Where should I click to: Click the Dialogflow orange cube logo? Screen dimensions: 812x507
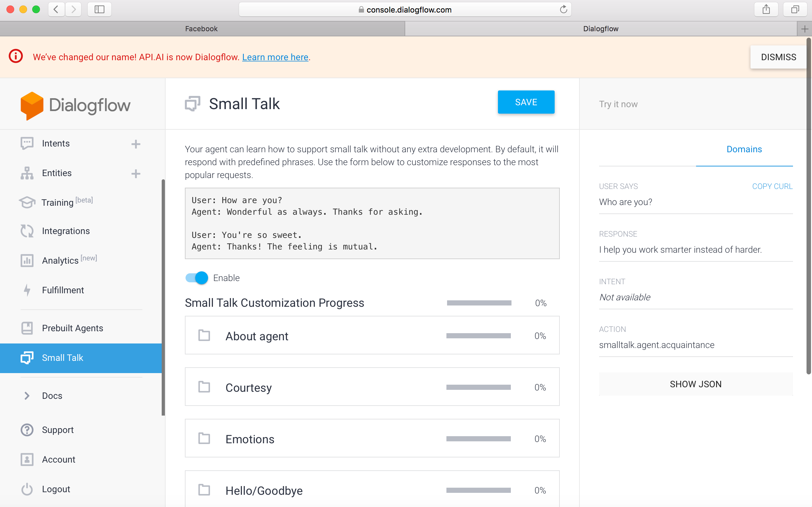click(x=32, y=106)
